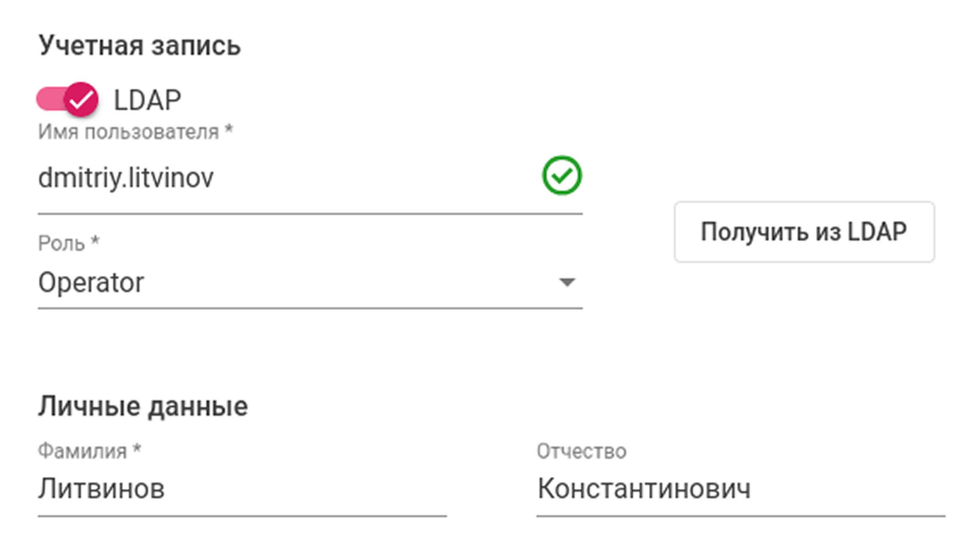Image resolution: width=980 pixels, height=548 pixels.
Task: Place cursor in dmitriy.litvinov text
Action: click(x=126, y=178)
